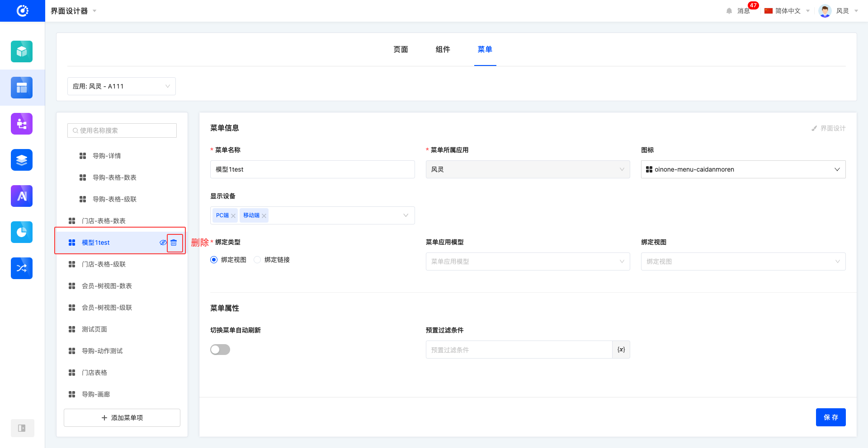Viewport: 868px width, 448px height.
Task: Remove the PC端 device tag
Action: 233,216
